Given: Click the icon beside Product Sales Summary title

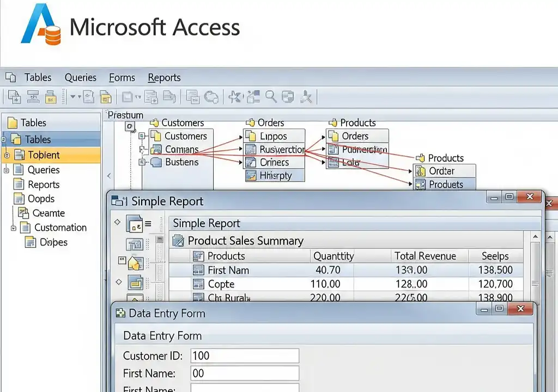Looking at the screenshot, I should coord(178,241).
